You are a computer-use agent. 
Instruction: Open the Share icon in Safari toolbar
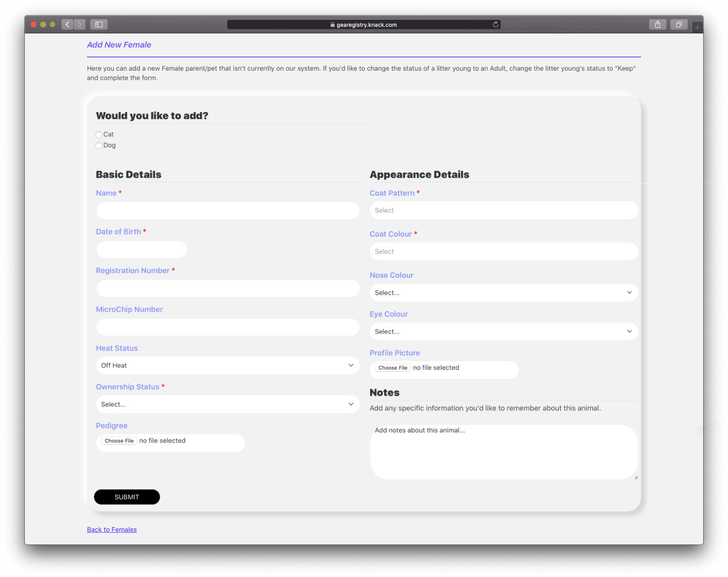[657, 24]
